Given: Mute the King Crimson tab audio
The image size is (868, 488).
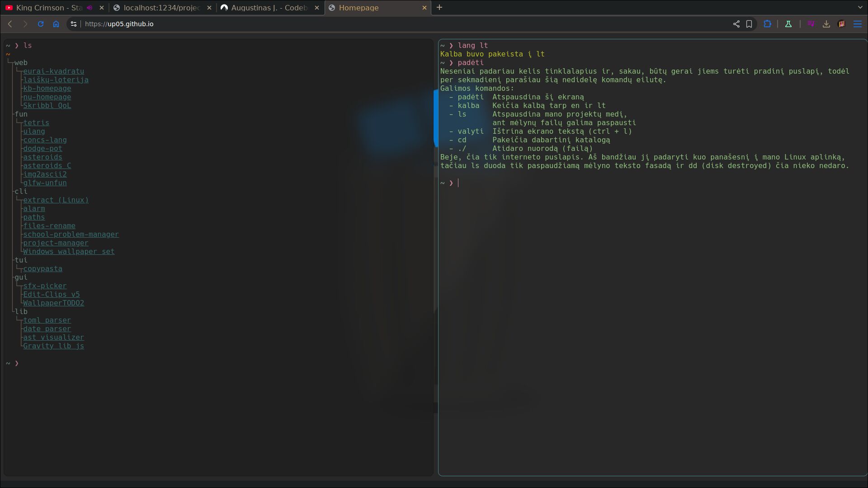Looking at the screenshot, I should tap(90, 8).
